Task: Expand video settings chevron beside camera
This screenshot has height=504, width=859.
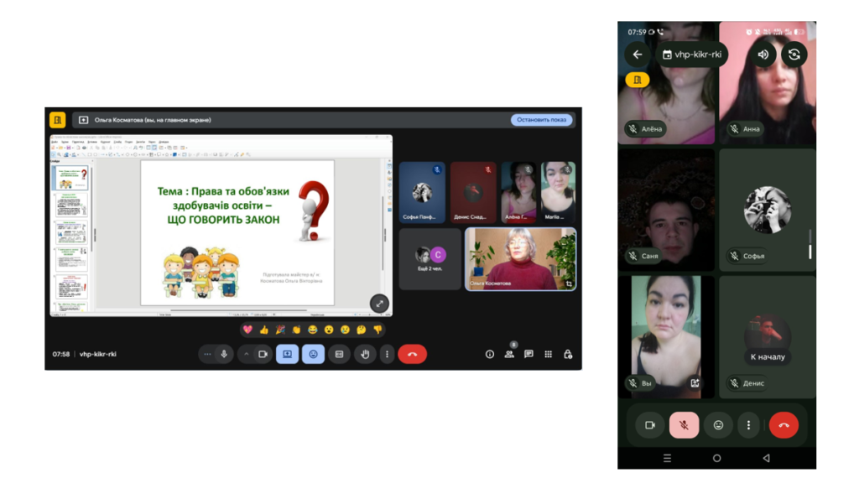Action: 246,354
